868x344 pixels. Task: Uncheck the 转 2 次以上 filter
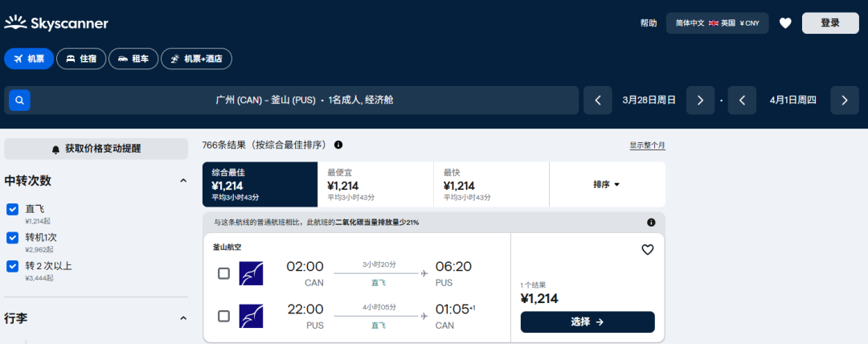pos(13,267)
